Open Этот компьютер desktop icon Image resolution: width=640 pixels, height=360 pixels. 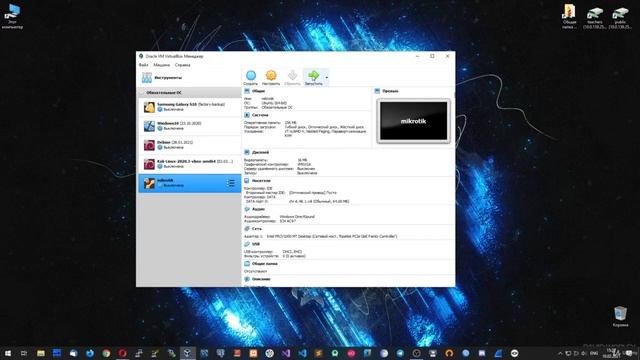[x=13, y=16]
